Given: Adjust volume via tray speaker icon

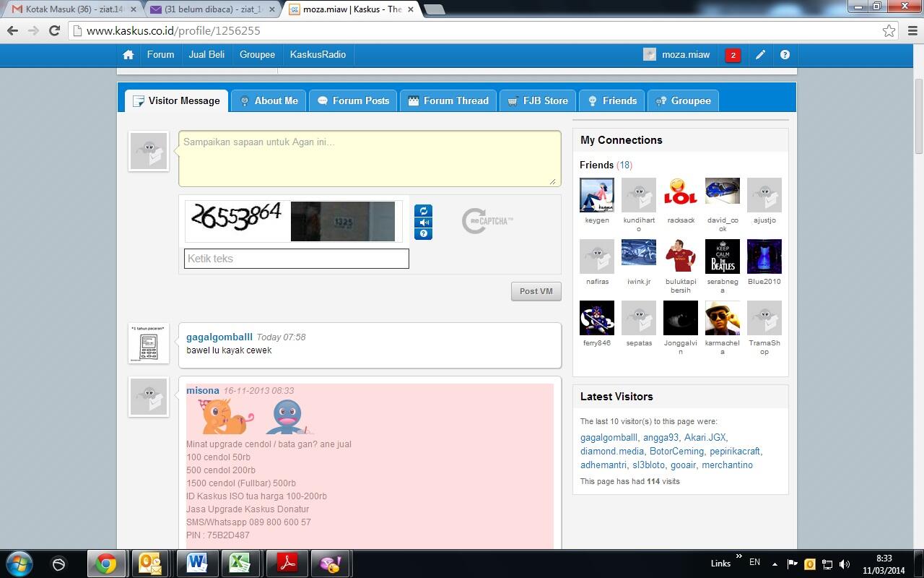Looking at the screenshot, I should [845, 564].
